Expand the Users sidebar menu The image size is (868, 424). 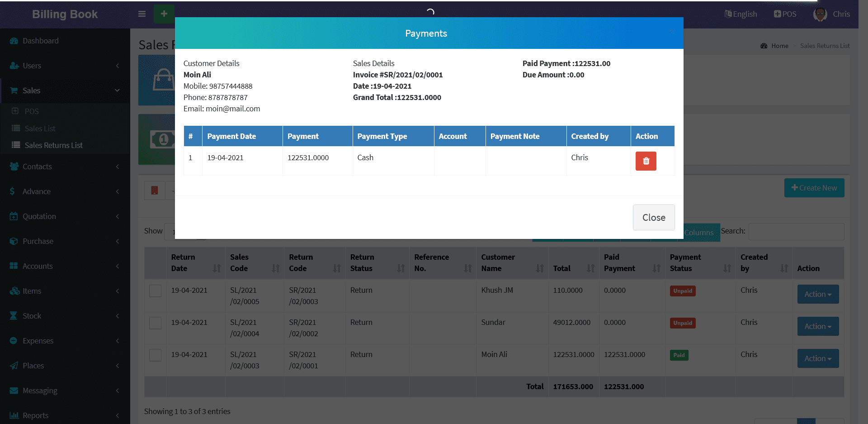(x=65, y=66)
